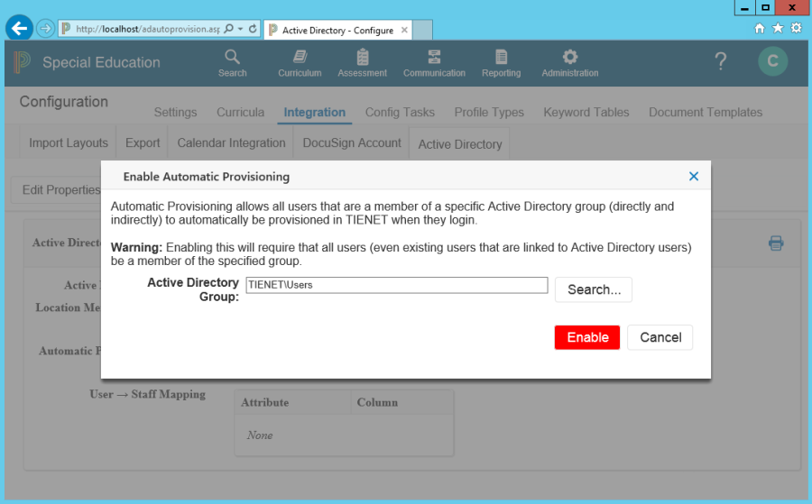The width and height of the screenshot is (812, 504).
Task: Click the printer icon
Action: tap(776, 243)
